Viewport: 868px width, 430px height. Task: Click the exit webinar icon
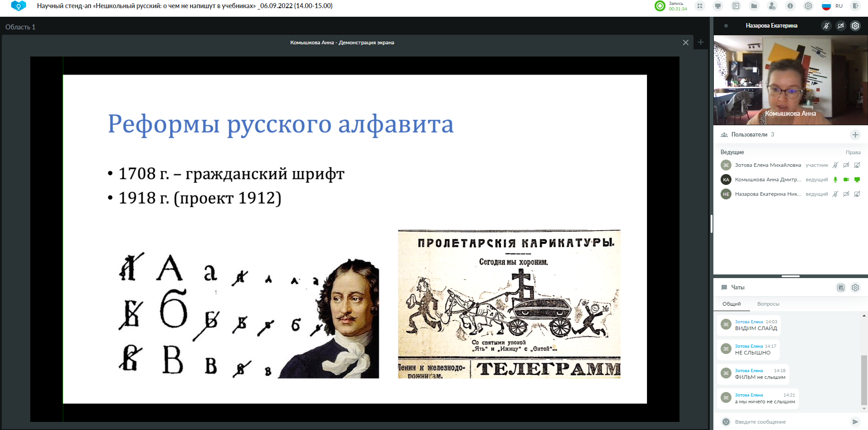coord(855,6)
